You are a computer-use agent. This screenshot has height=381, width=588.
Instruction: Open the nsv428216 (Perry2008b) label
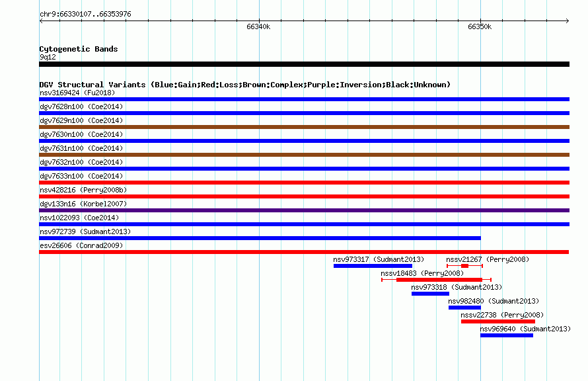[83, 190]
